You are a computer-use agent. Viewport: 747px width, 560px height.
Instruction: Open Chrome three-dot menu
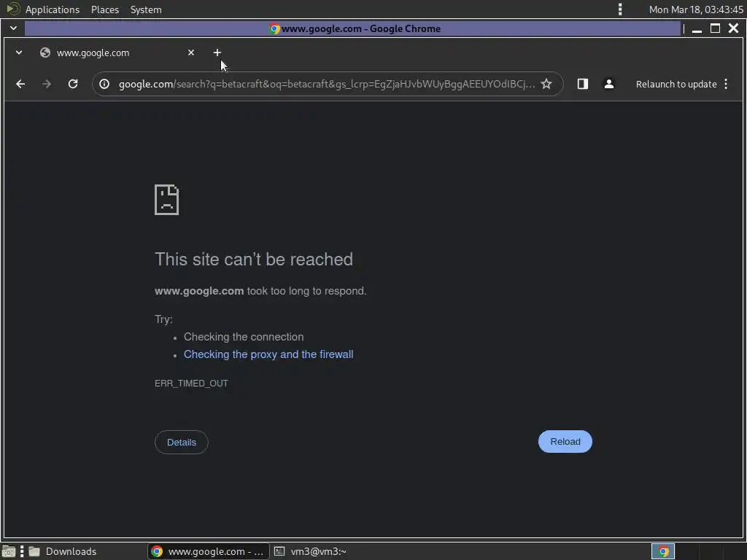point(726,85)
